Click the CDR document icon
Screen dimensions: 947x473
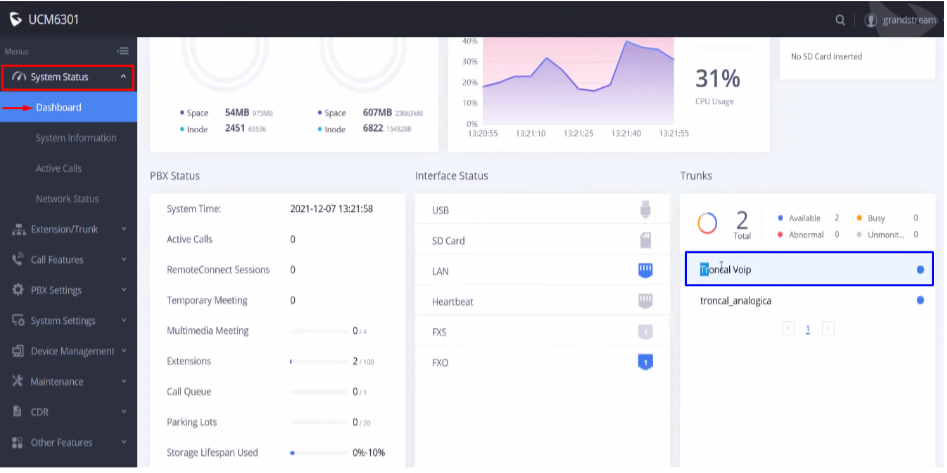coord(18,411)
